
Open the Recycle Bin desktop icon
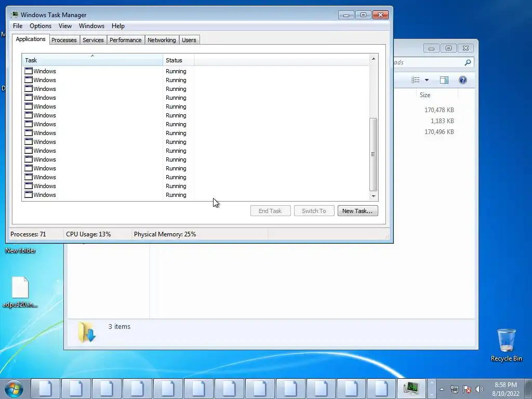tap(506, 345)
